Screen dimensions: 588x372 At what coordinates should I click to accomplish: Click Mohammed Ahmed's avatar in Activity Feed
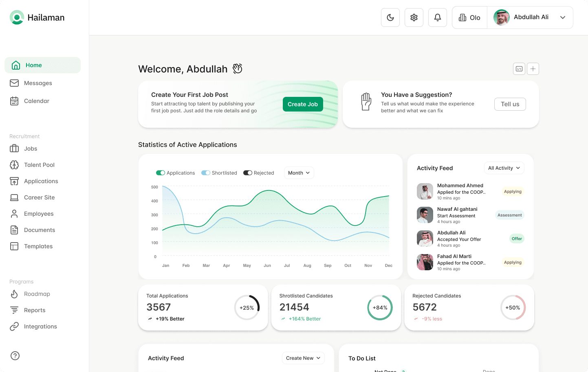[x=425, y=191]
